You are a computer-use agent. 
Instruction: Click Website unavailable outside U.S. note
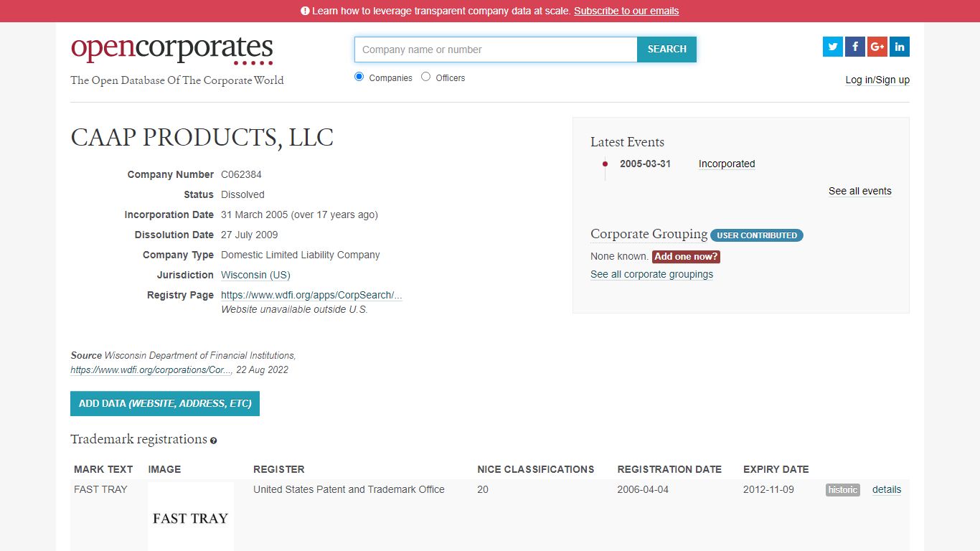(x=294, y=309)
